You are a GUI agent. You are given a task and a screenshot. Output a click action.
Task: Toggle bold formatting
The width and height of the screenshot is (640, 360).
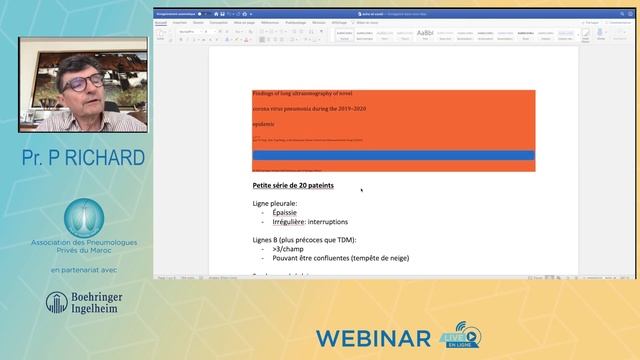(x=181, y=40)
